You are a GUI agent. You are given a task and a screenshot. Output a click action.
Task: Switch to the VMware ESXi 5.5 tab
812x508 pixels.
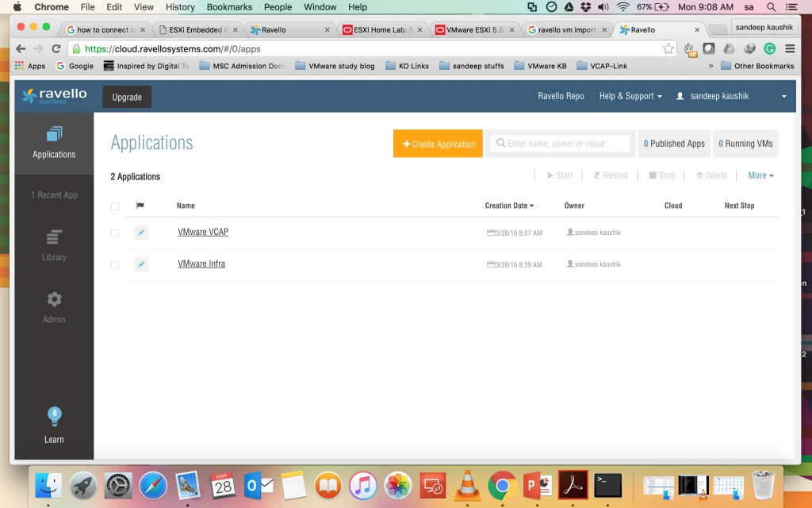click(x=474, y=29)
